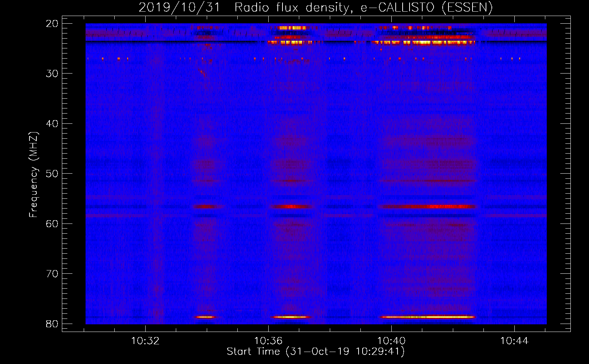Click the 40 frequency tick label

tap(52, 124)
